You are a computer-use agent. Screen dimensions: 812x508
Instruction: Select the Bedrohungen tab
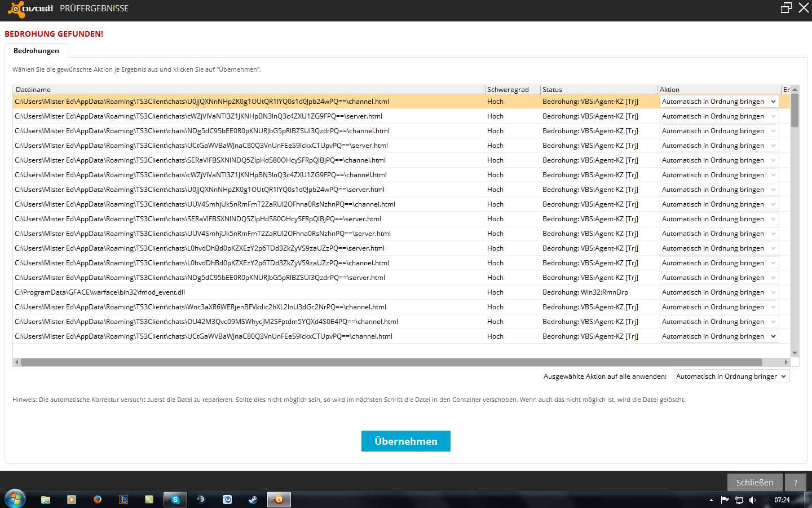[36, 51]
